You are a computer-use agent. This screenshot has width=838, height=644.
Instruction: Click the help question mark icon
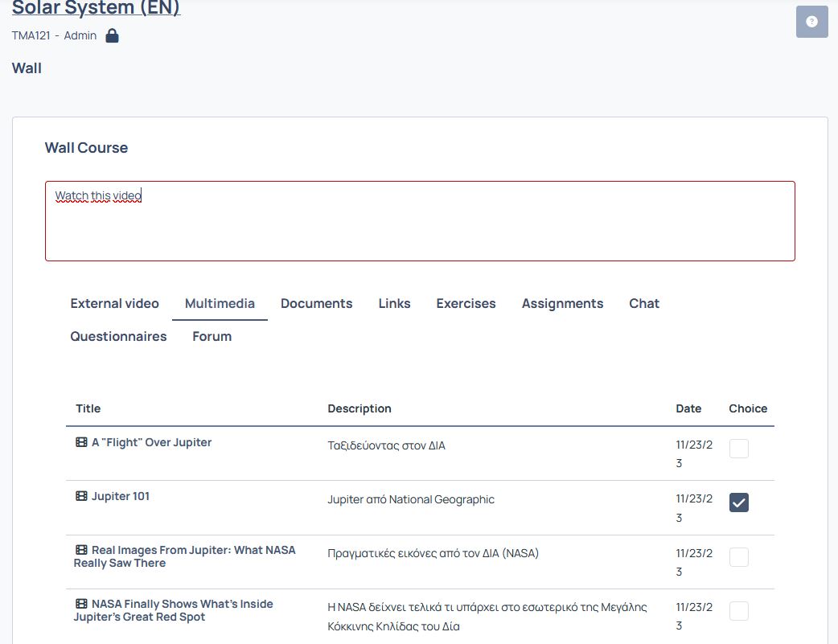pyautogui.click(x=811, y=22)
